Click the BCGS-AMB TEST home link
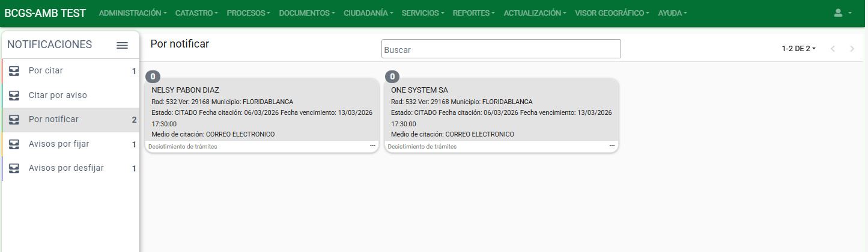868x252 pixels. point(45,13)
